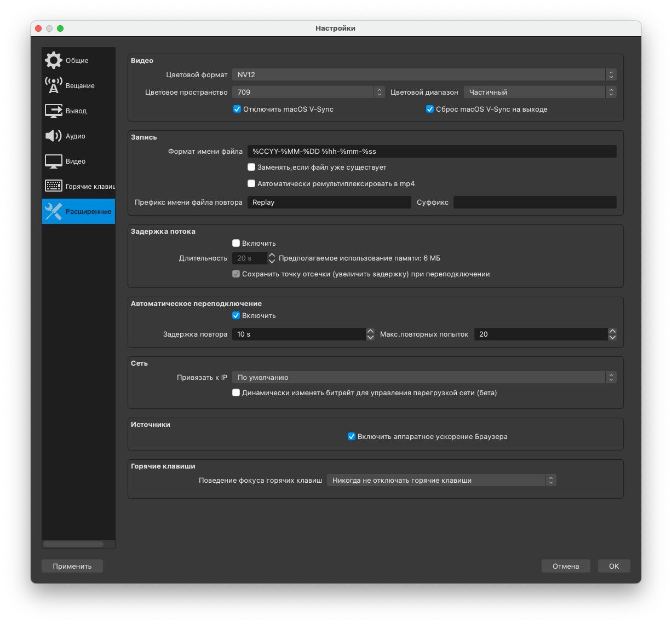Open the Вещание settings tab
Screen dimensions: 672x624
[78, 85]
